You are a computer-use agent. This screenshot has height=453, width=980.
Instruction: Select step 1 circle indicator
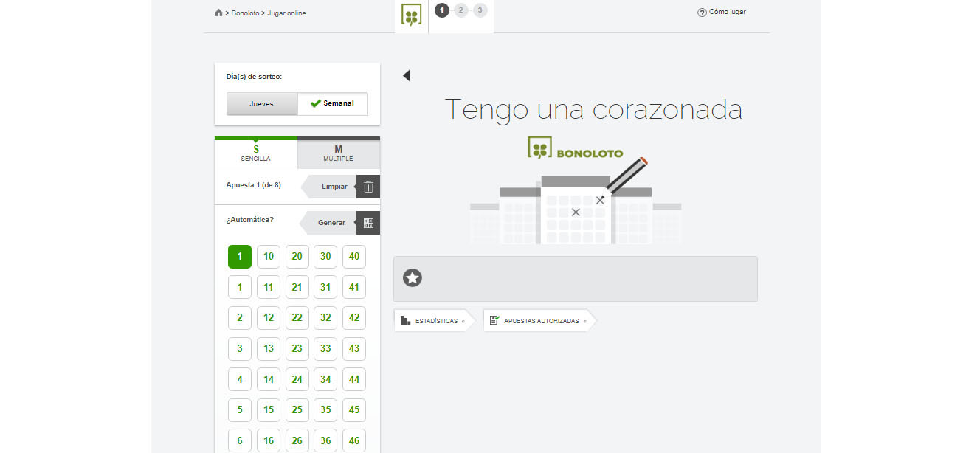(x=442, y=10)
